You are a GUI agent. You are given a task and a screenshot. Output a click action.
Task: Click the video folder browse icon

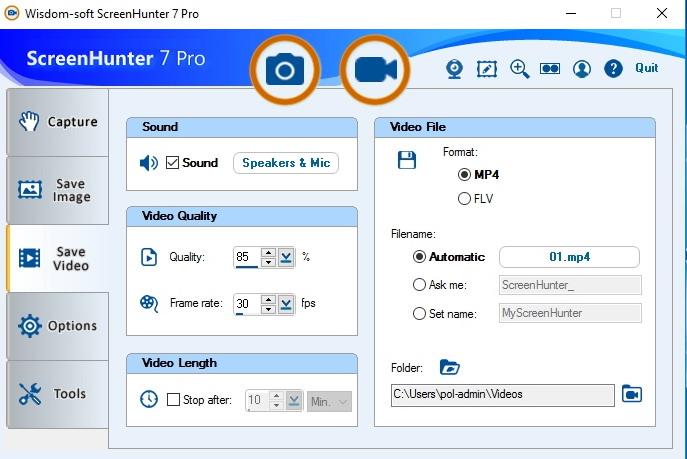pos(631,394)
